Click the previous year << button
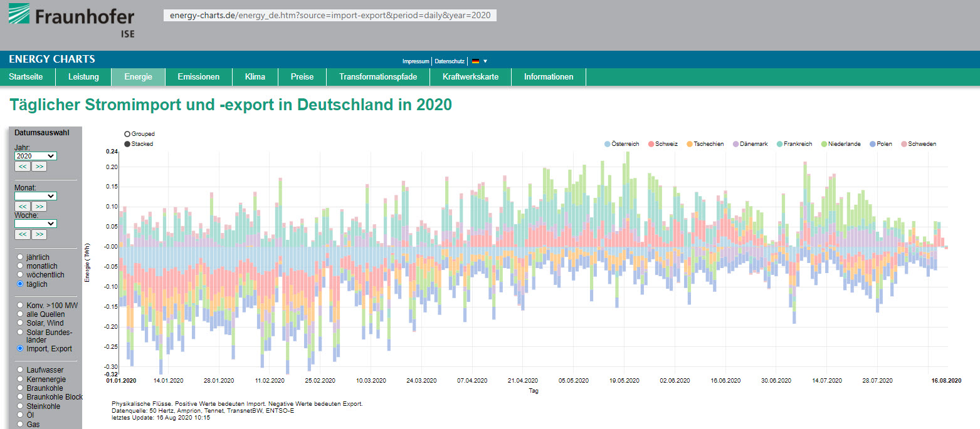980x429 pixels. 23,167
